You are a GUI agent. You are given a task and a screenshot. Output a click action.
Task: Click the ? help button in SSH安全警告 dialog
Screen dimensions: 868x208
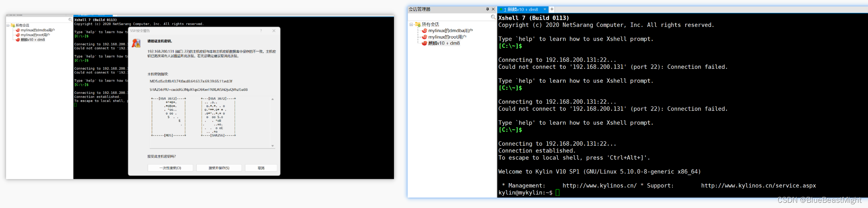coord(261,31)
